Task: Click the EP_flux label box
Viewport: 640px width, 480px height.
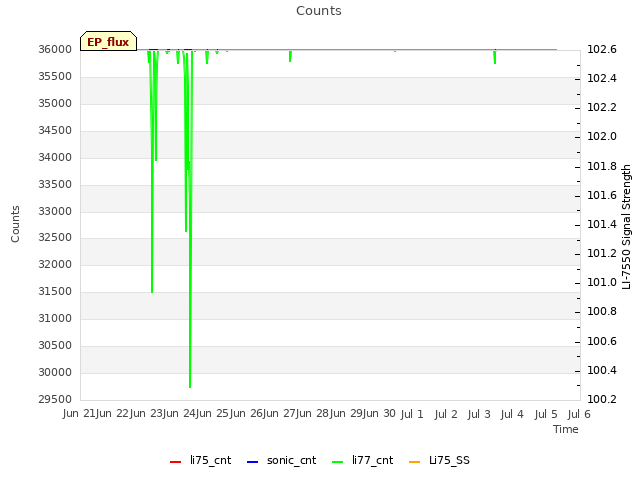Action: tap(108, 41)
